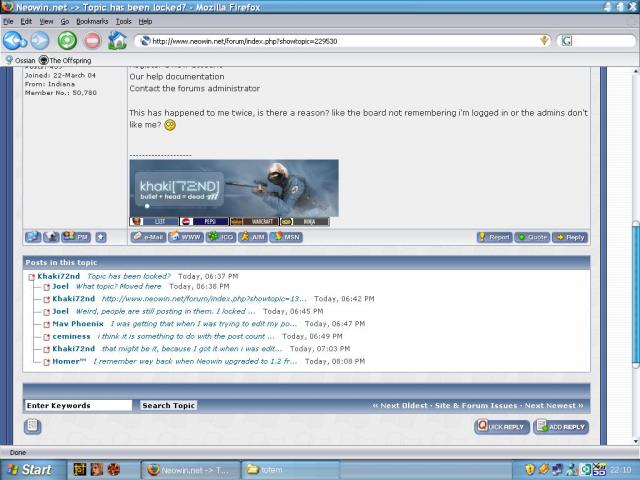Viewport: 640px width, 480px height.
Task: Click the topic options icon at bottom left
Action: [32, 427]
